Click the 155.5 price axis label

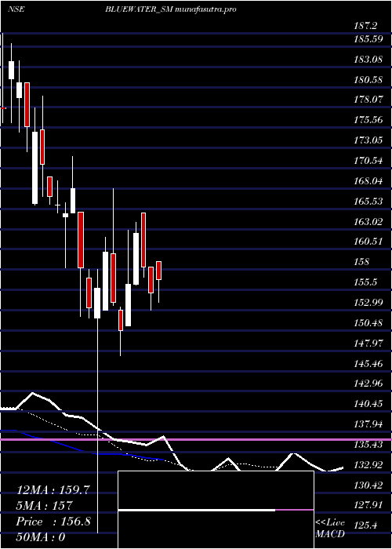pos(366,282)
